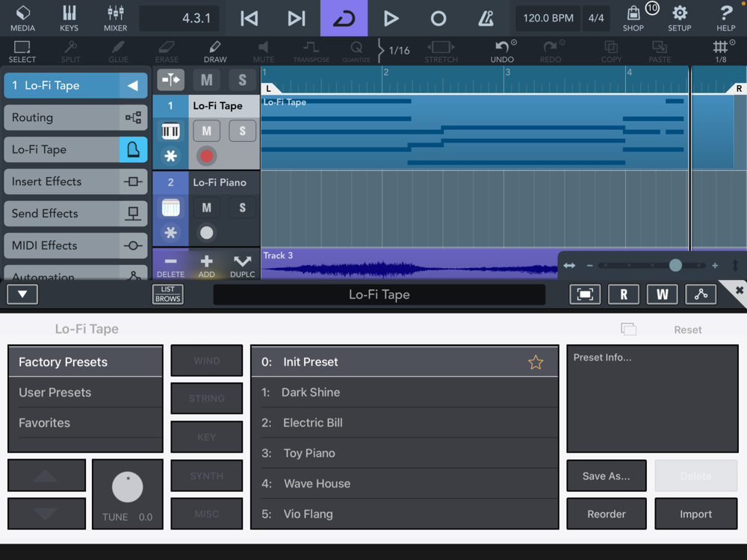This screenshot has width=747, height=560.
Task: Start playback with the play button
Action: [391, 18]
